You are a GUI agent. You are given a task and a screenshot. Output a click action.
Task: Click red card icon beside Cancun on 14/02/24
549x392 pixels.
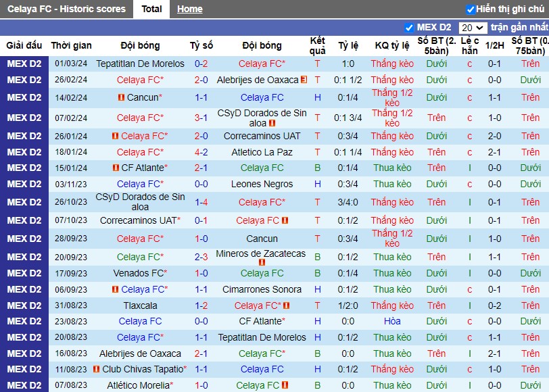pyautogui.click(x=121, y=97)
